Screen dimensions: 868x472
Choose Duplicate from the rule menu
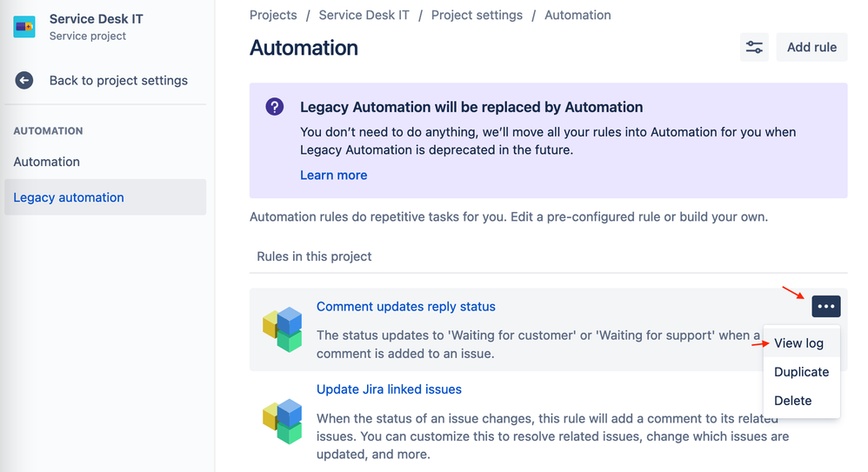pos(801,372)
